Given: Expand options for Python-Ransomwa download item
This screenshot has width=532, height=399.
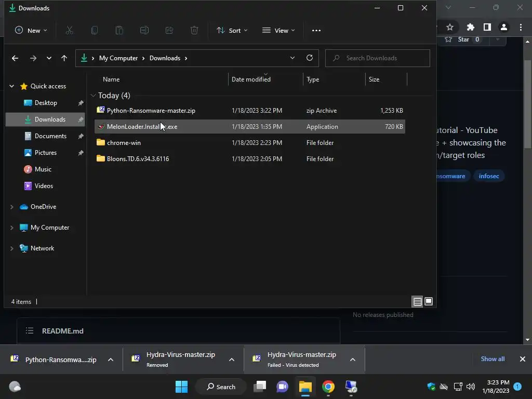Looking at the screenshot, I should [111, 360].
